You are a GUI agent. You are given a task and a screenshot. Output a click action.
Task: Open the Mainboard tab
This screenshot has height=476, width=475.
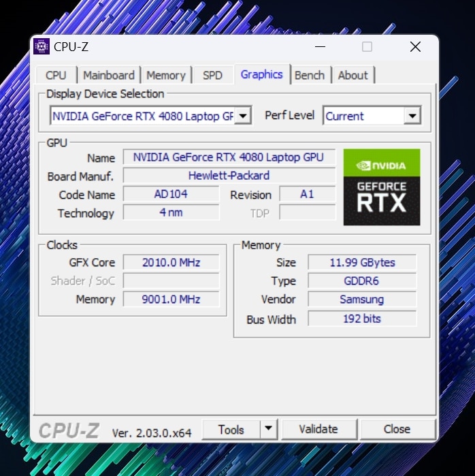[x=109, y=75]
